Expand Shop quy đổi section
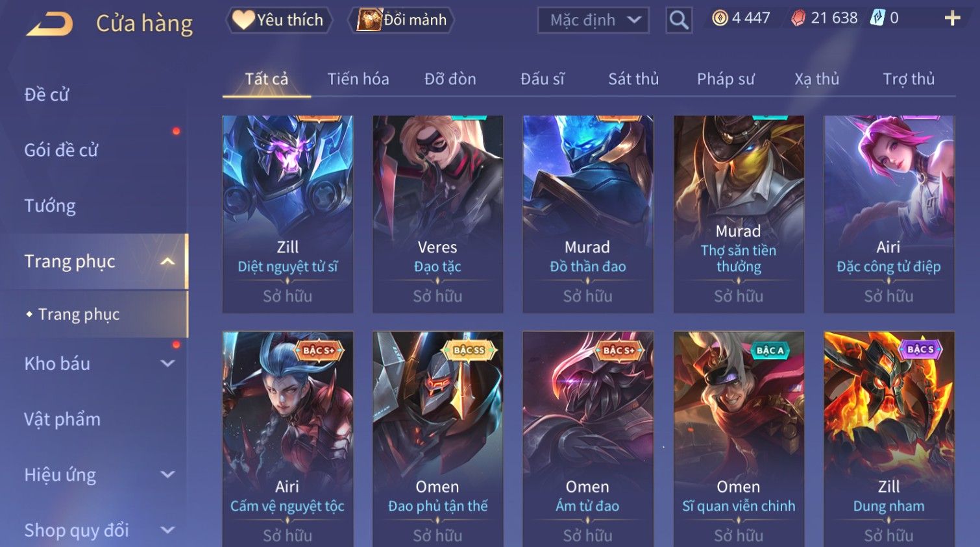This screenshot has width=980, height=547. (x=167, y=530)
